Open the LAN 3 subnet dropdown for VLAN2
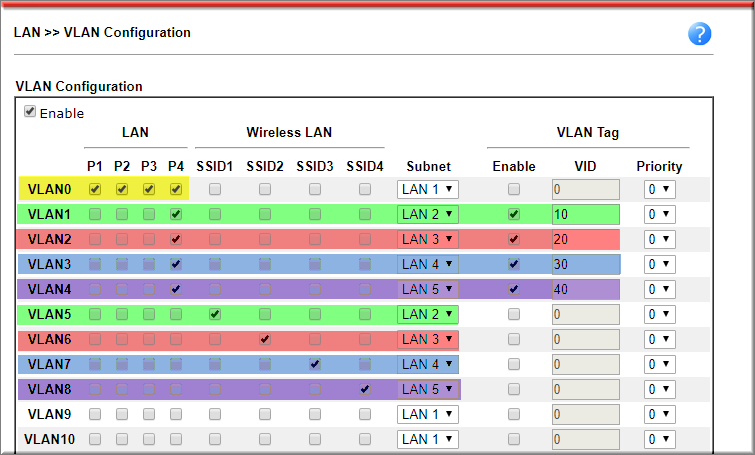Viewport: 755px width, 455px height. point(427,239)
